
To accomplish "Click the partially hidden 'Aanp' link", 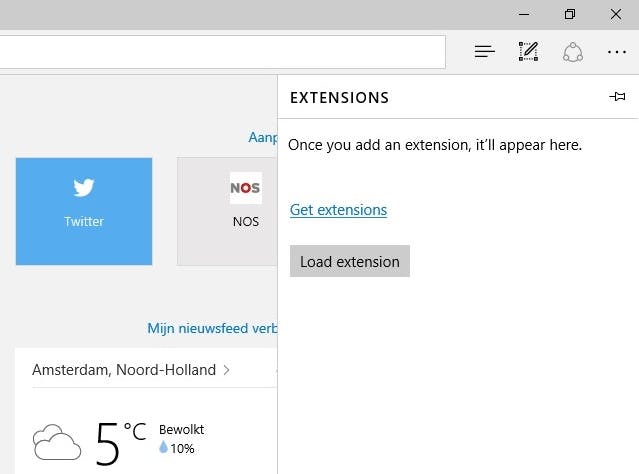I will 263,137.
